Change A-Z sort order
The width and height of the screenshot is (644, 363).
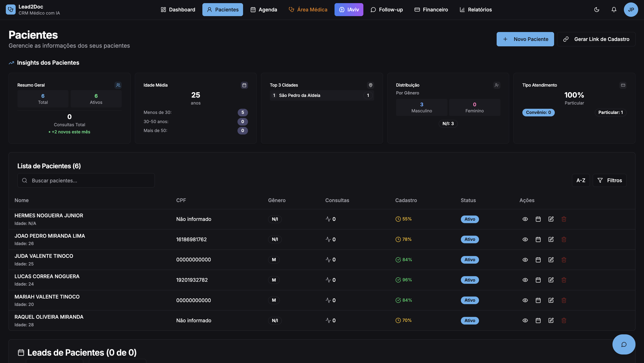[580, 180]
